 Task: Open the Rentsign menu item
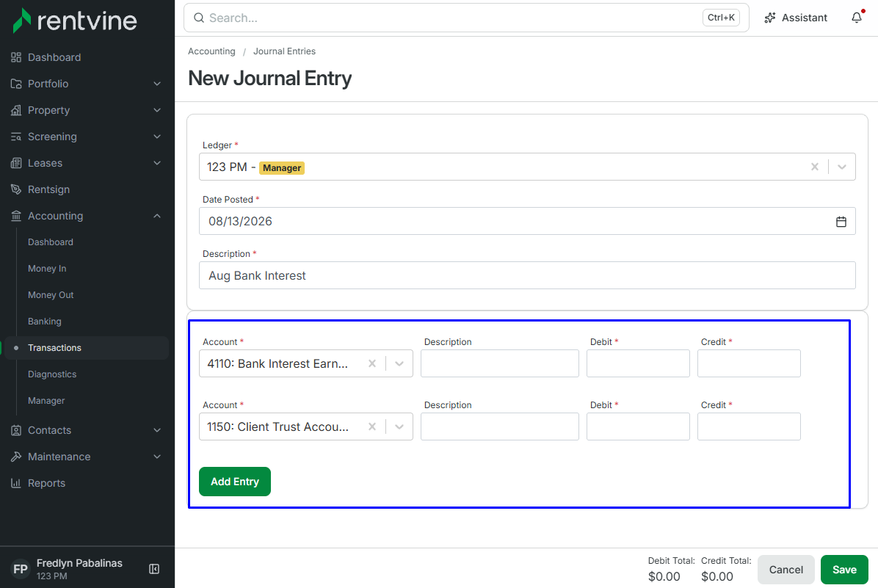[x=48, y=189]
